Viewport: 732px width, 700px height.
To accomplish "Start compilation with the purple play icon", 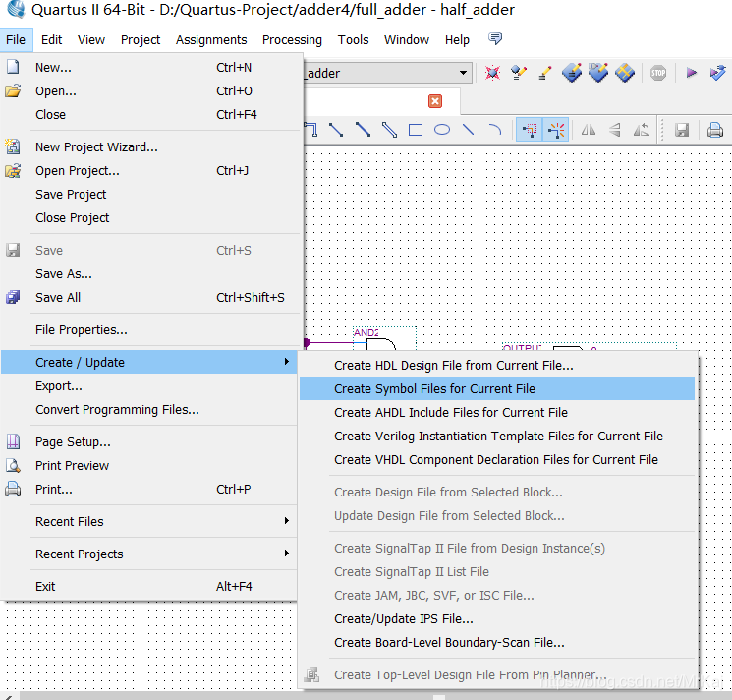I will tap(692, 73).
